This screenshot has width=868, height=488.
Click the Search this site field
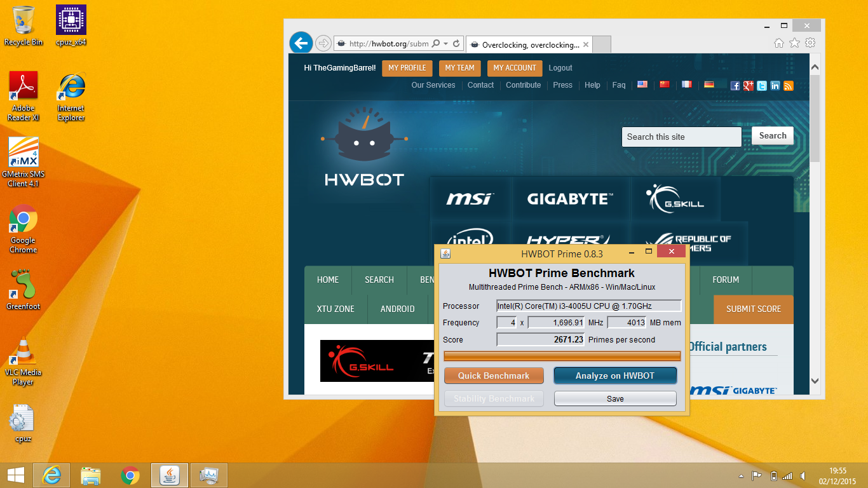click(x=681, y=137)
